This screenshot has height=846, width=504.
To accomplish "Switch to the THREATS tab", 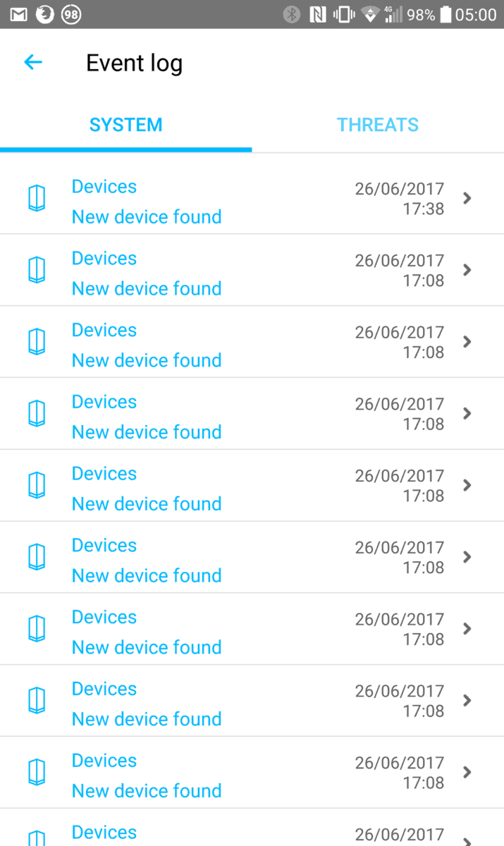I will coord(377,125).
